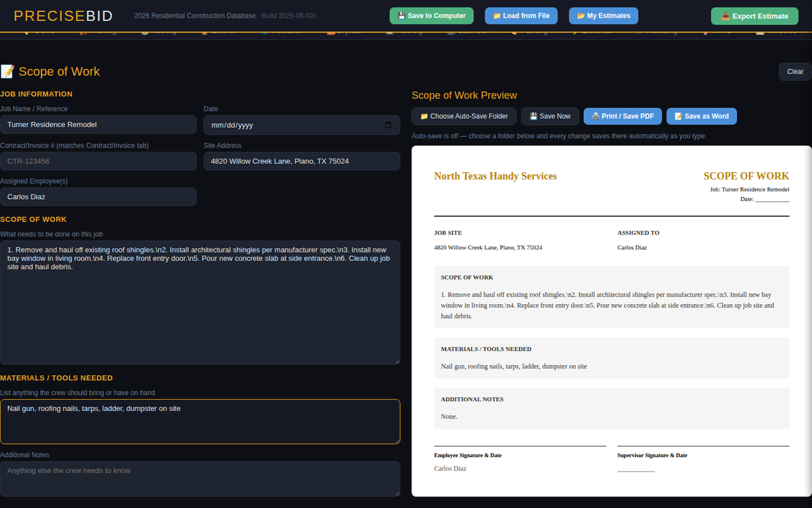Click the Additional Notes text area
This screenshot has height=508, width=812.
point(200,479)
